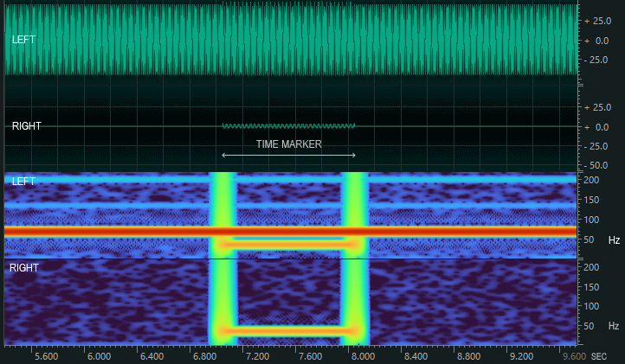Click the 9.200 time ruler value

click(521, 355)
